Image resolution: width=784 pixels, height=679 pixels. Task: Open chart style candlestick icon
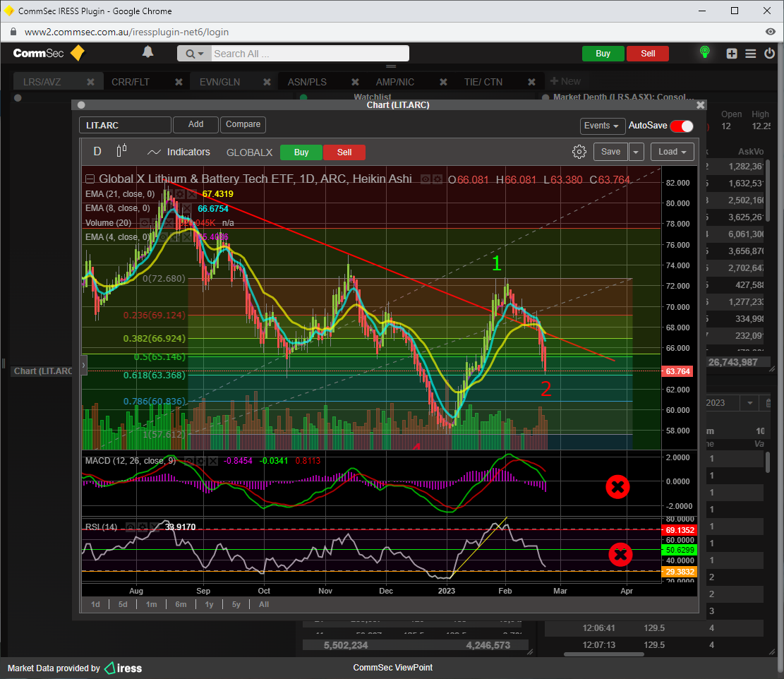click(121, 151)
